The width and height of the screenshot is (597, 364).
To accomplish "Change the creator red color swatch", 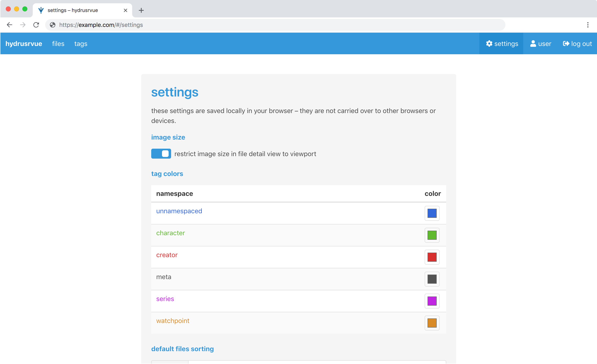I will [x=432, y=257].
